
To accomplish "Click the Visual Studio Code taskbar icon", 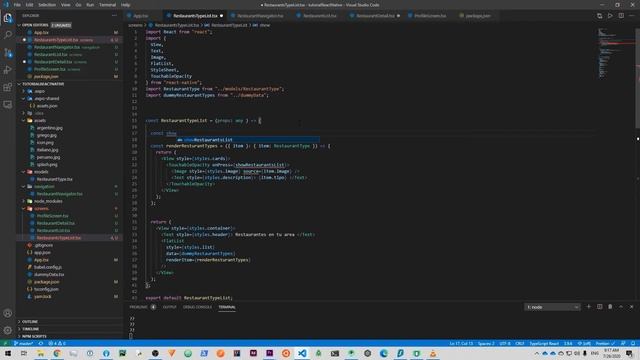I will [x=302, y=353].
